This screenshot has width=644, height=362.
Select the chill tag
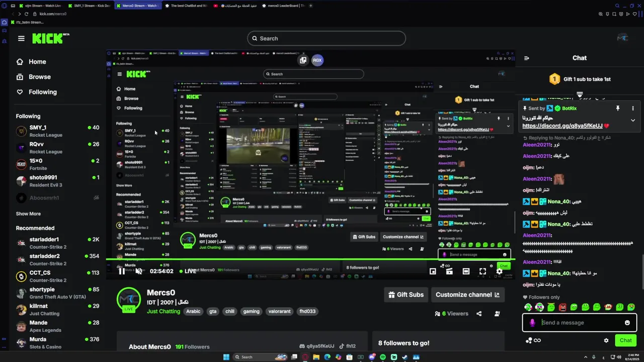click(x=230, y=311)
